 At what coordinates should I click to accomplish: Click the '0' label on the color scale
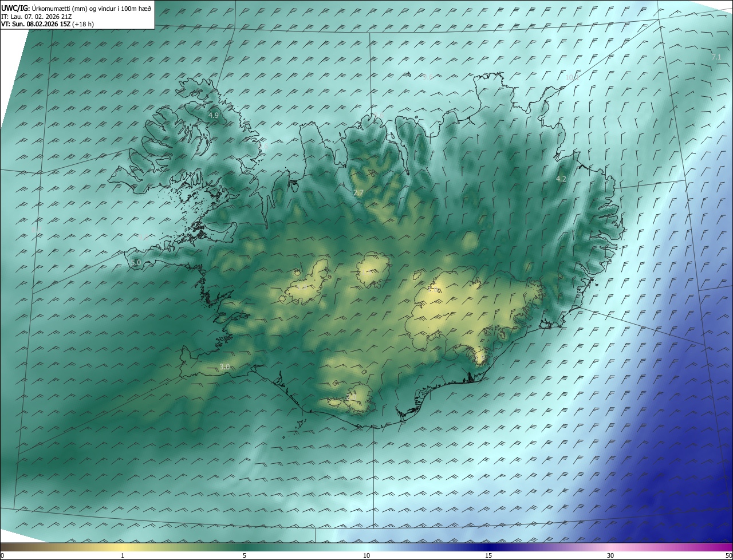2,556
